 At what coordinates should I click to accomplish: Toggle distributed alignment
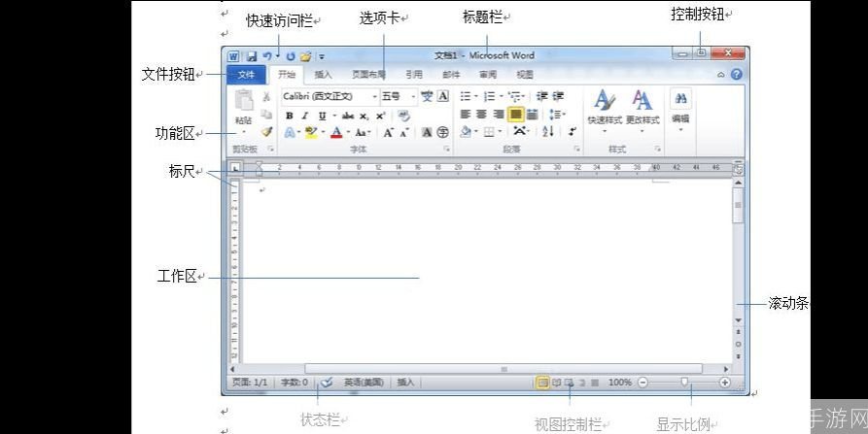(532, 114)
